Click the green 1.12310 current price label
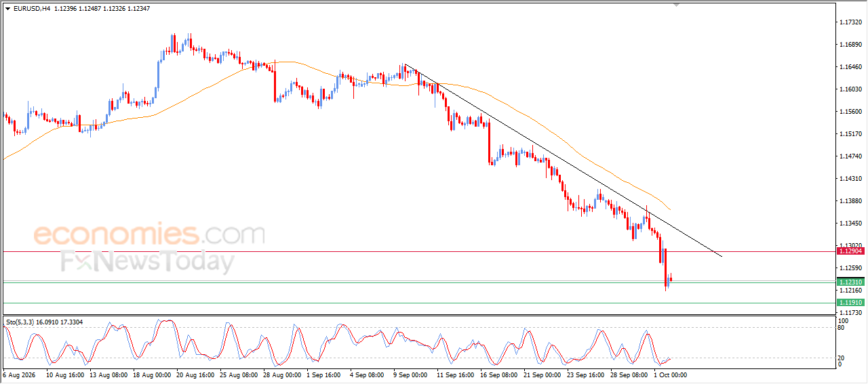868x384 pixels. click(850, 282)
